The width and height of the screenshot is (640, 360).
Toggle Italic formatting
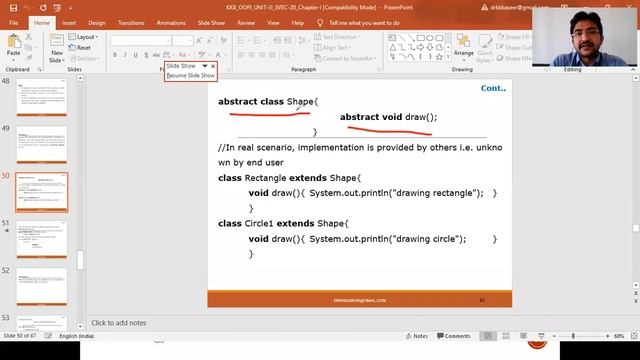click(125, 55)
